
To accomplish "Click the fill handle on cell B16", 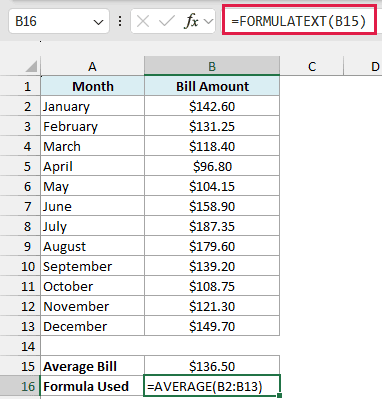I will (279, 395).
